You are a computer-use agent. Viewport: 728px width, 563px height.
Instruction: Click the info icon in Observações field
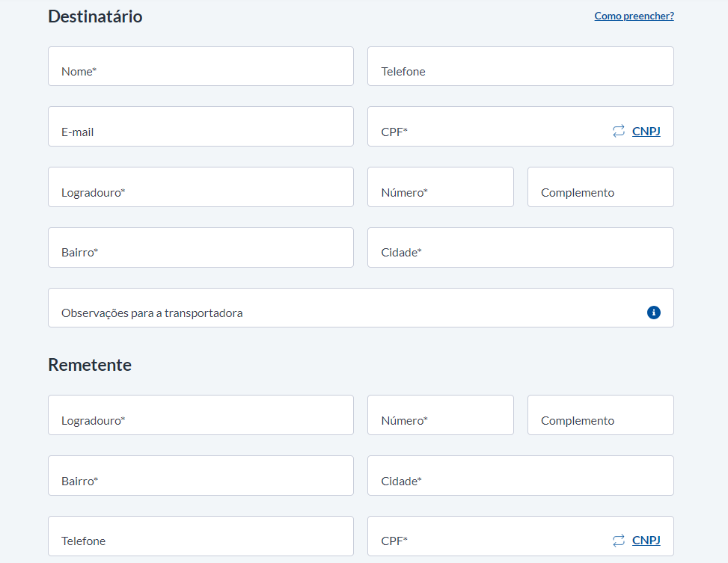point(653,313)
